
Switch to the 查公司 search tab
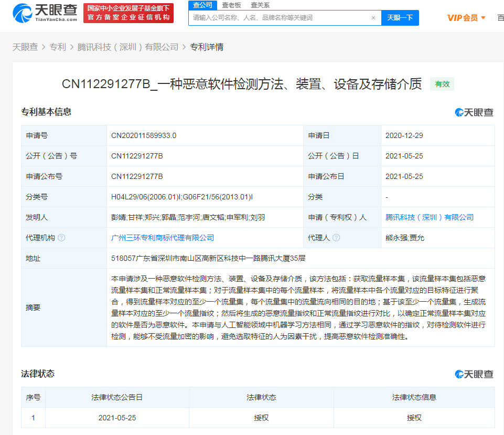(202, 5)
